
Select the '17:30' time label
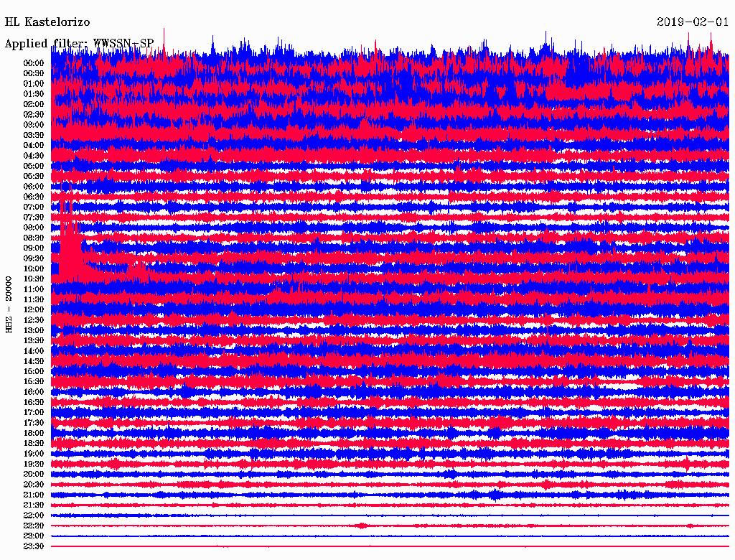tap(34, 423)
